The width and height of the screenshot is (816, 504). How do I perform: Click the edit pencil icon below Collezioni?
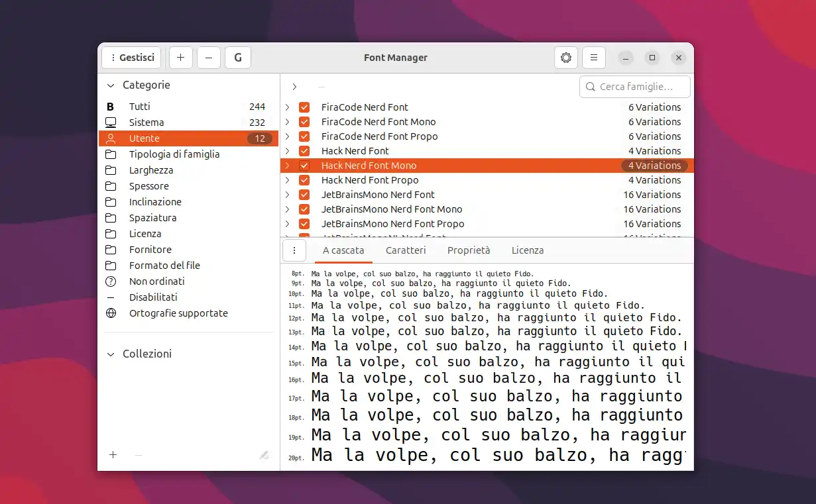click(x=264, y=455)
